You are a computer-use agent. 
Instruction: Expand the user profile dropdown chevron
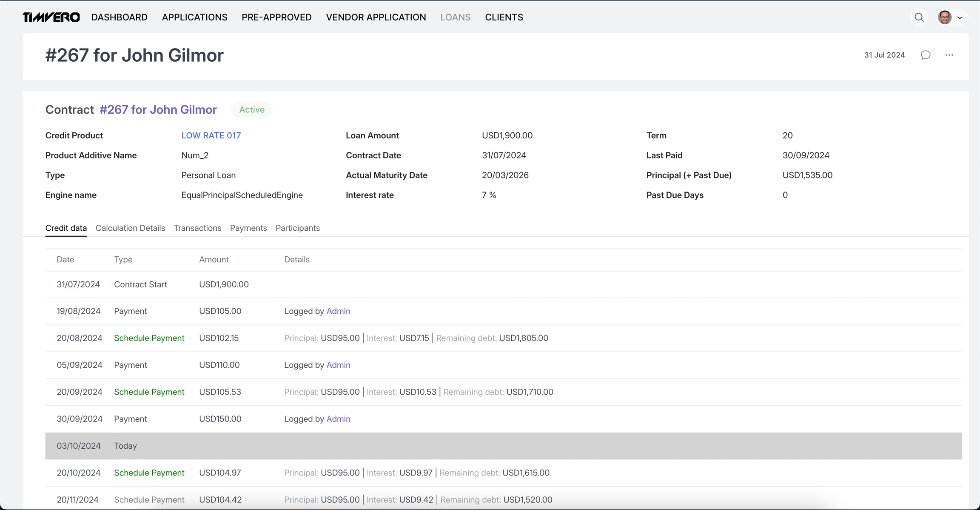pyautogui.click(x=960, y=18)
